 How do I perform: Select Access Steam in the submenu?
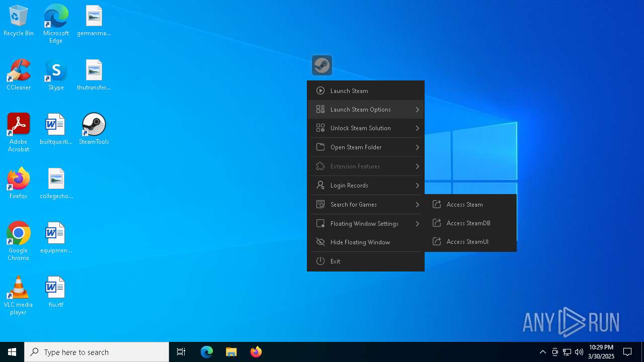pyautogui.click(x=470, y=204)
